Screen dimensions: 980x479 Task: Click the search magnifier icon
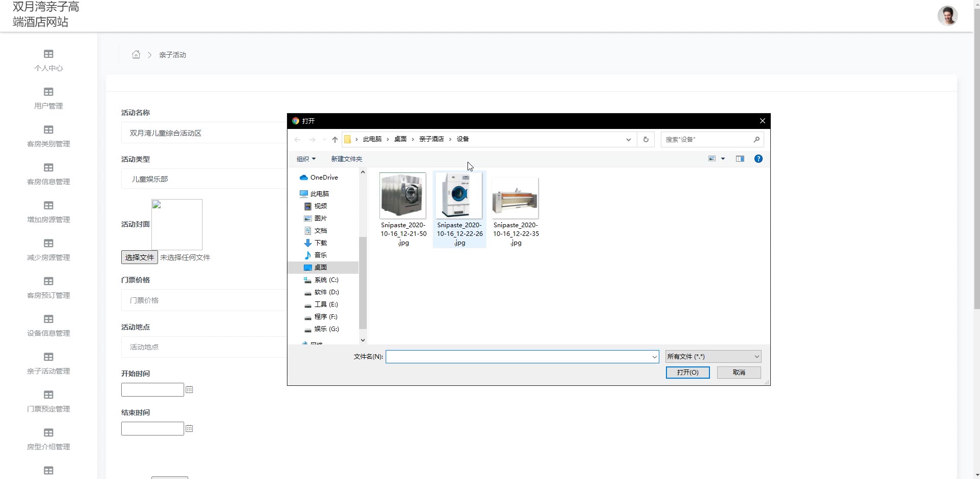756,140
